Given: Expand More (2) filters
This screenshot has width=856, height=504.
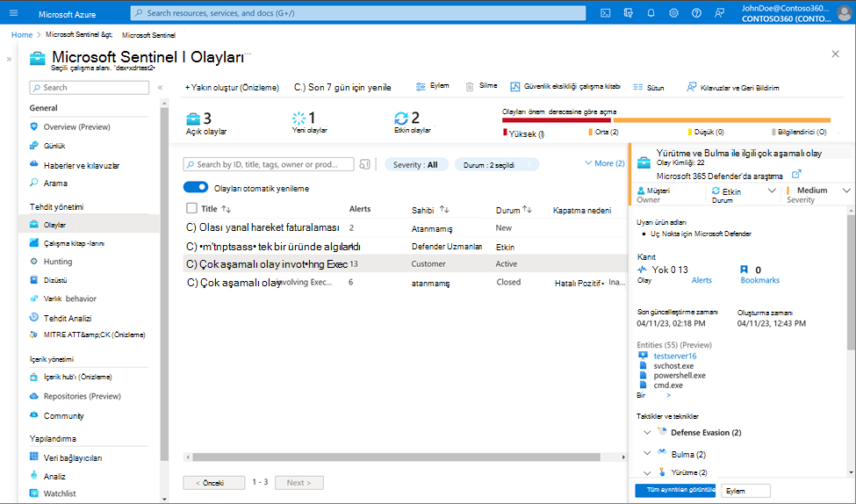Looking at the screenshot, I should click(604, 163).
